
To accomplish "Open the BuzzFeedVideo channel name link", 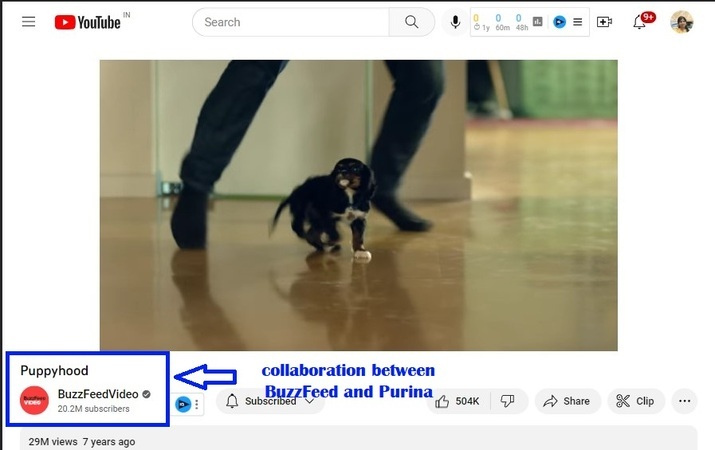I will click(x=98, y=394).
